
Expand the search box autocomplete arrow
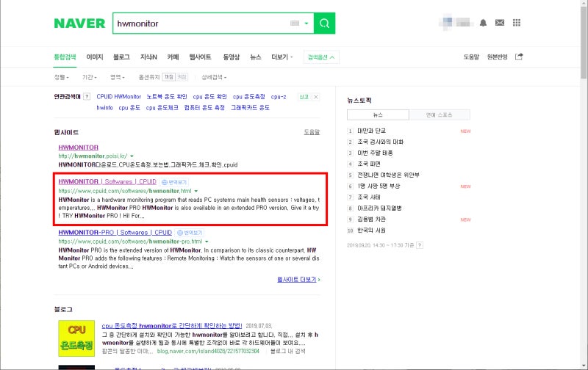coord(306,23)
